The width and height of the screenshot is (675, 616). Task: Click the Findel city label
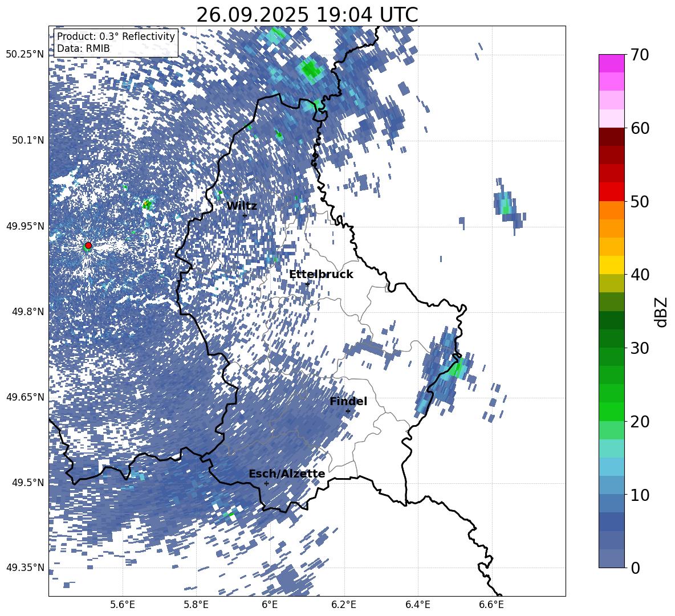pyautogui.click(x=348, y=401)
